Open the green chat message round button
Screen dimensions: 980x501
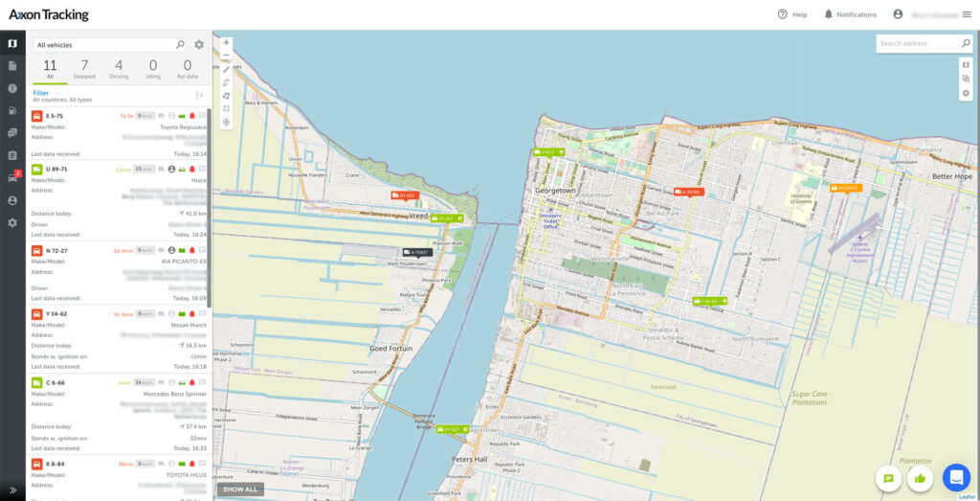click(888, 478)
